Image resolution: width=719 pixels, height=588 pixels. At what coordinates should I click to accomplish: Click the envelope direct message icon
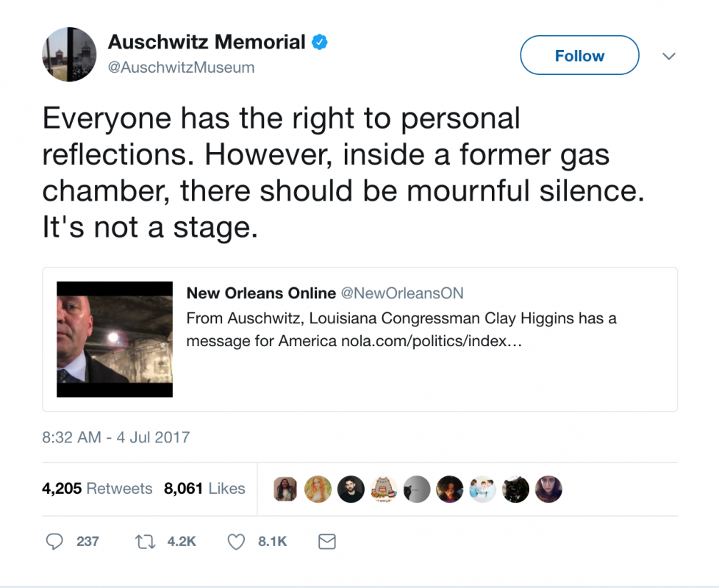pyautogui.click(x=327, y=542)
